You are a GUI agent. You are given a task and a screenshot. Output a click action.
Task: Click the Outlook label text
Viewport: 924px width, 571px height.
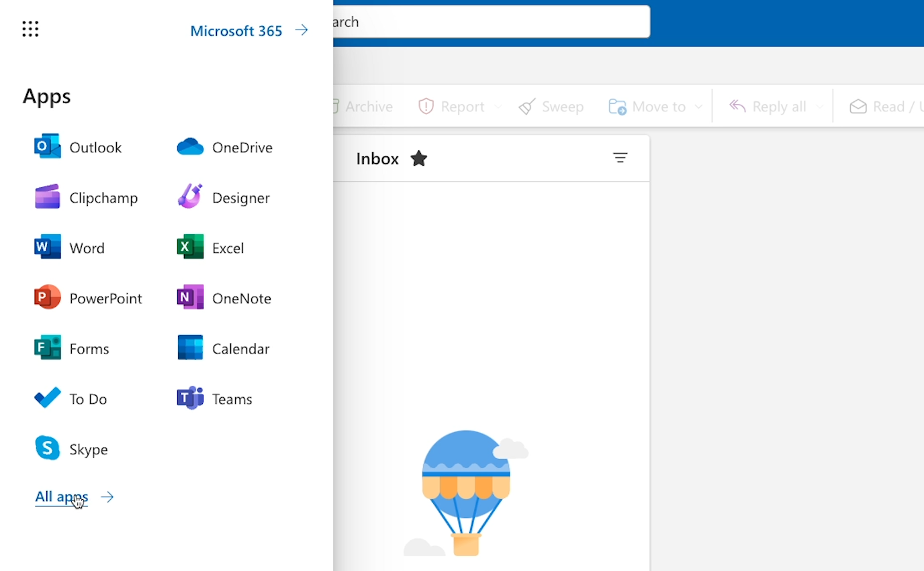coord(95,148)
